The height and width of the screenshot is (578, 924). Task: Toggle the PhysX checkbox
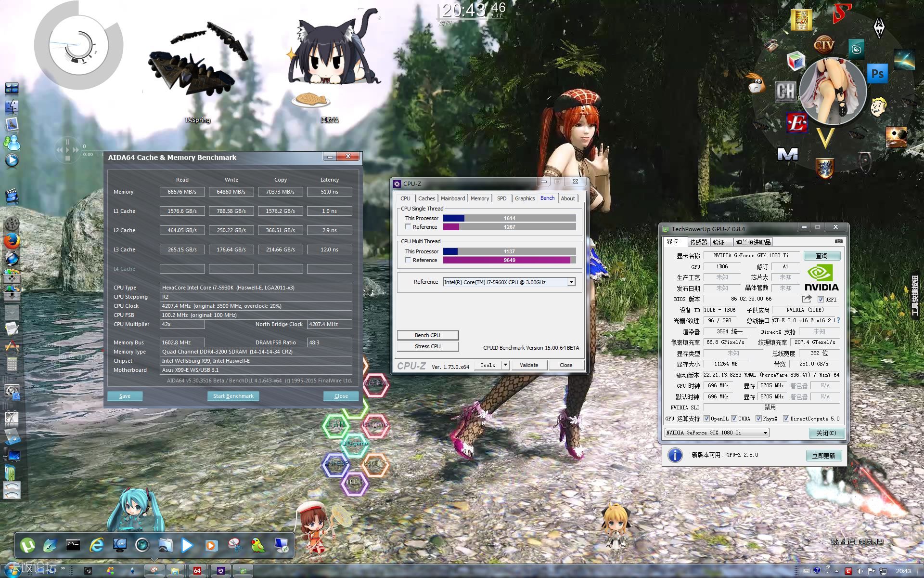pyautogui.click(x=758, y=419)
